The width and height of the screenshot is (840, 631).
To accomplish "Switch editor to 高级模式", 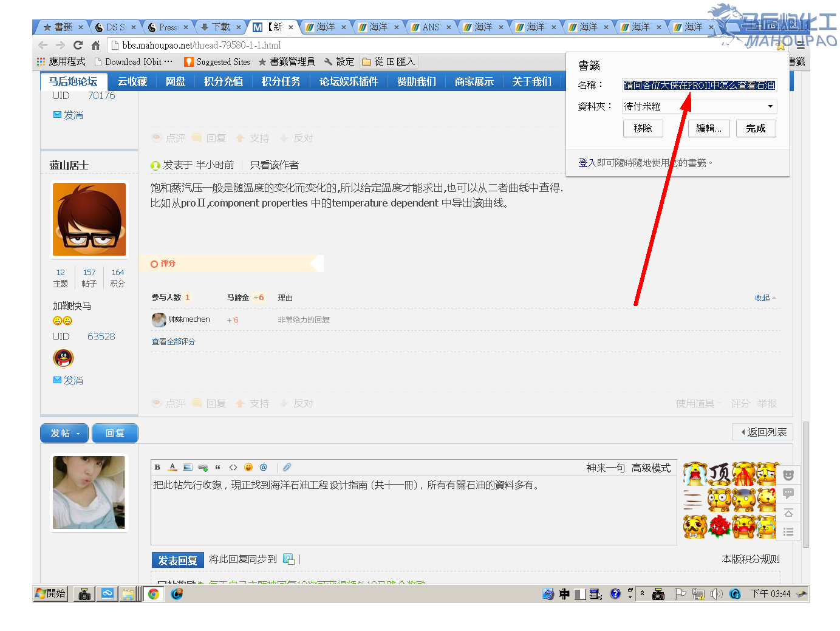I will (x=651, y=468).
